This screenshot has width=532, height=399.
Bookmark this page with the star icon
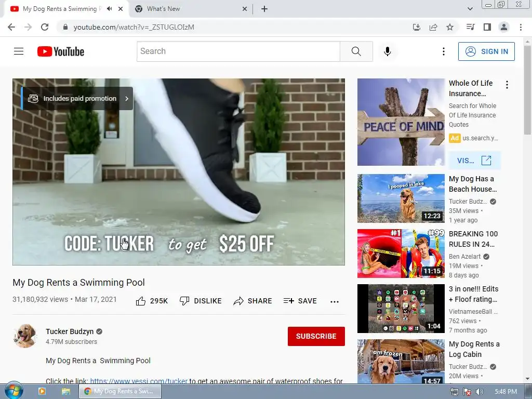(x=450, y=27)
